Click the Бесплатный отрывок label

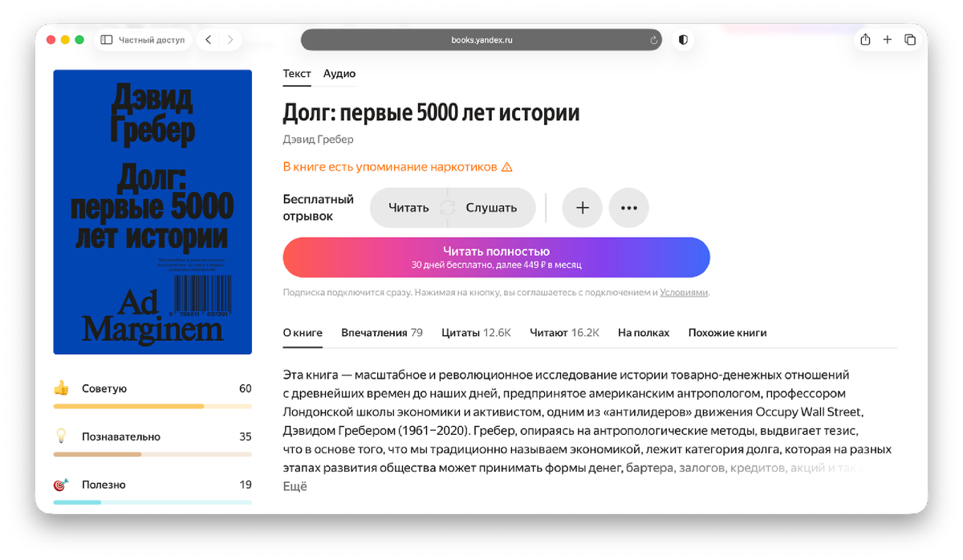pos(319,208)
